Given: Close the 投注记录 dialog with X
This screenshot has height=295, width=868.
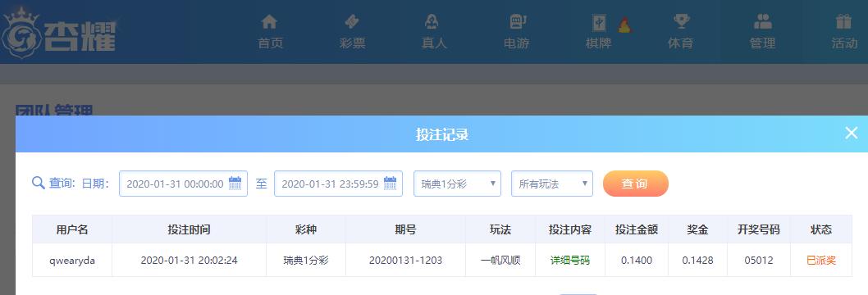Looking at the screenshot, I should [851, 133].
